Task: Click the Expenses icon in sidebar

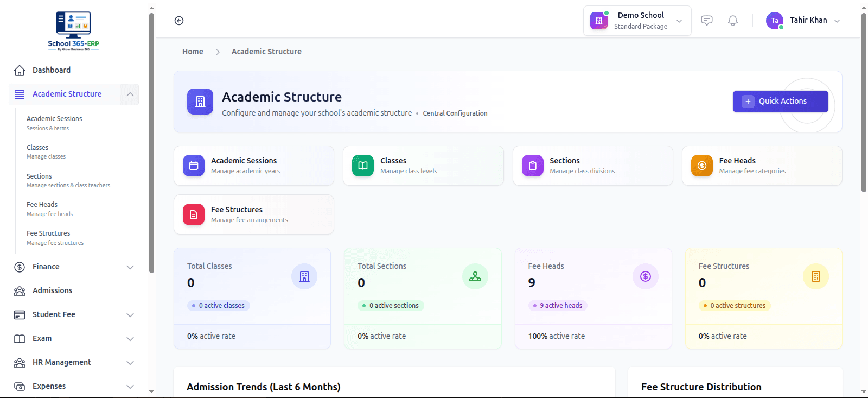Action: point(20,387)
